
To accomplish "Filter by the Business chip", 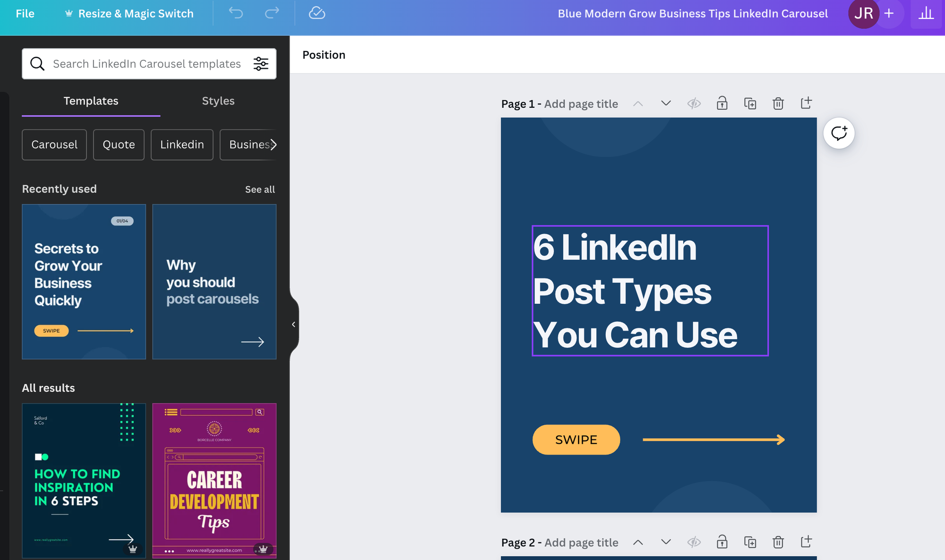I will pos(248,145).
